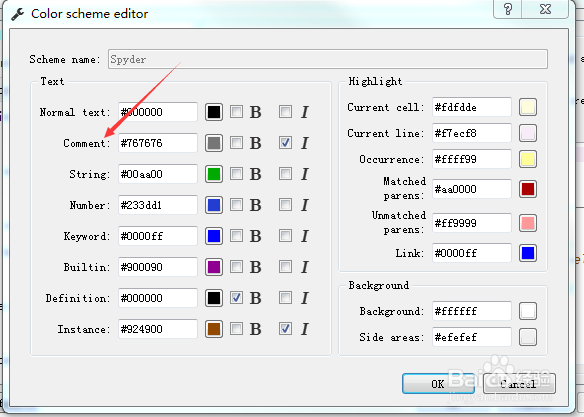The height and width of the screenshot is (417, 584).
Task: Click the wrench icon in title bar
Action: tap(18, 14)
